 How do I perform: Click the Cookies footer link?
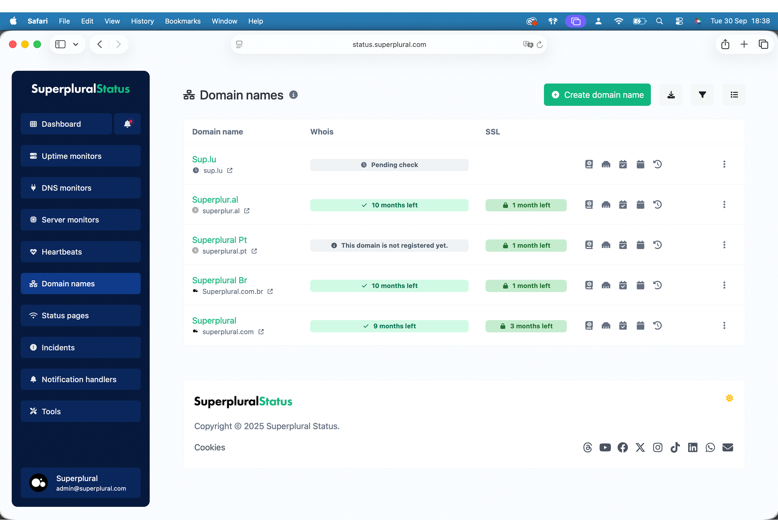(x=210, y=447)
